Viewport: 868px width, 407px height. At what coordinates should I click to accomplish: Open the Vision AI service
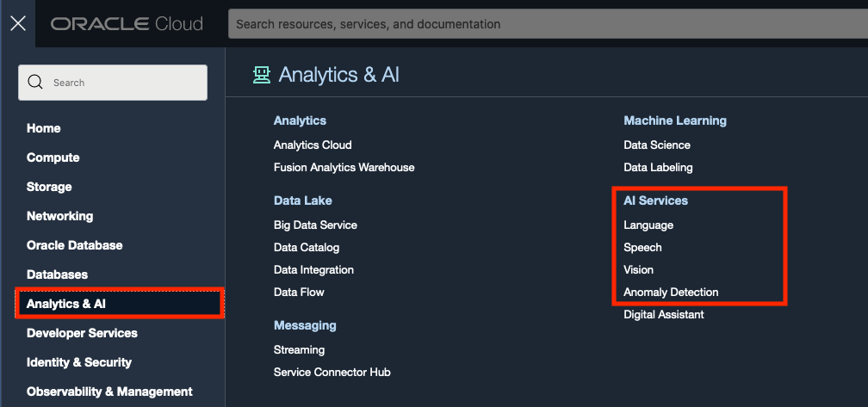point(639,269)
